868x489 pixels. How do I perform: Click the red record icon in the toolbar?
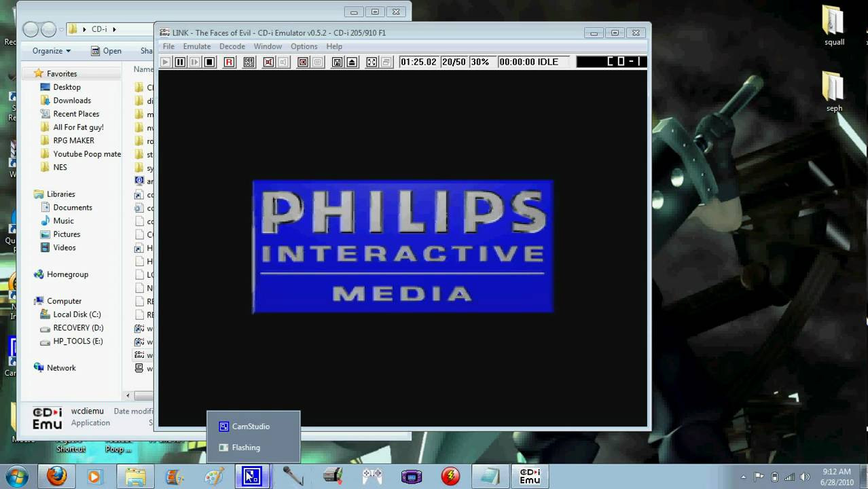303,62
